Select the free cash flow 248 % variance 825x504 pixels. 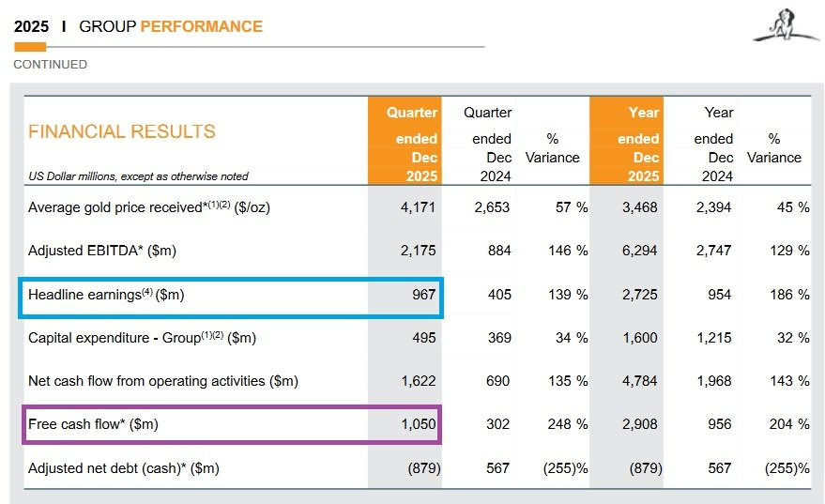tap(568, 424)
